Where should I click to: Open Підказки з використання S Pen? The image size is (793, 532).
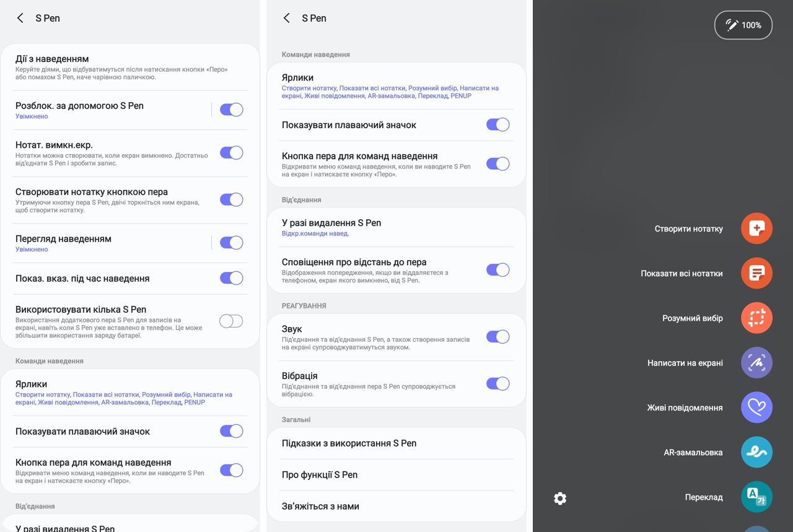coord(396,443)
